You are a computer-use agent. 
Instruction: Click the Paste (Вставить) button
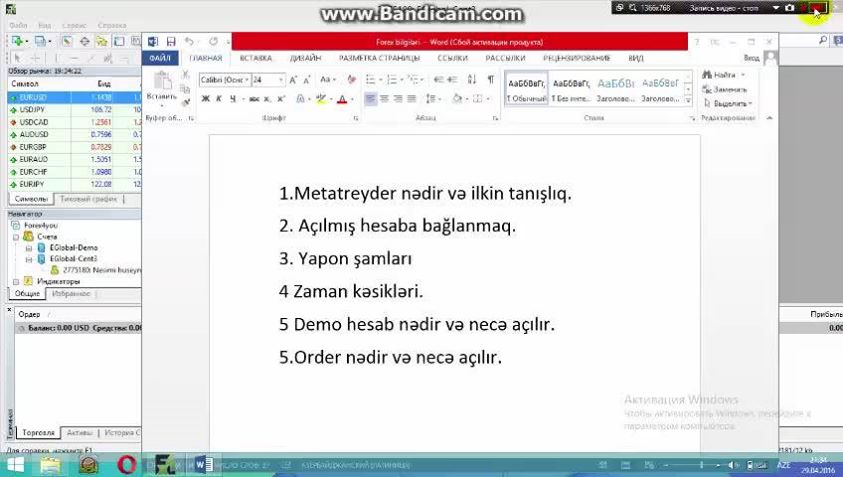(161, 89)
